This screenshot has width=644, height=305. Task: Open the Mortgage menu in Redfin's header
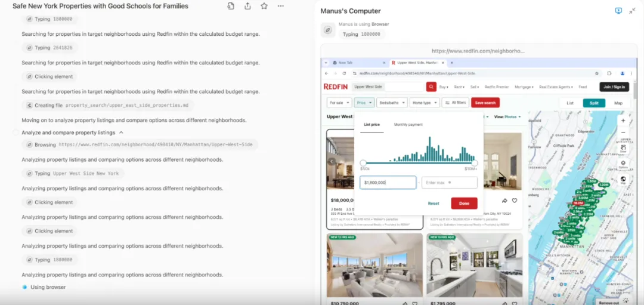tap(524, 87)
